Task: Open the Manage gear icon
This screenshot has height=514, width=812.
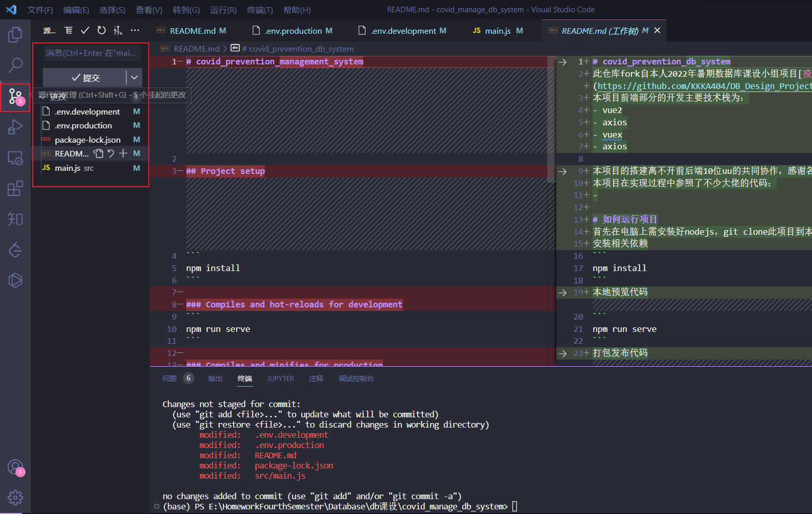Action: (x=15, y=497)
